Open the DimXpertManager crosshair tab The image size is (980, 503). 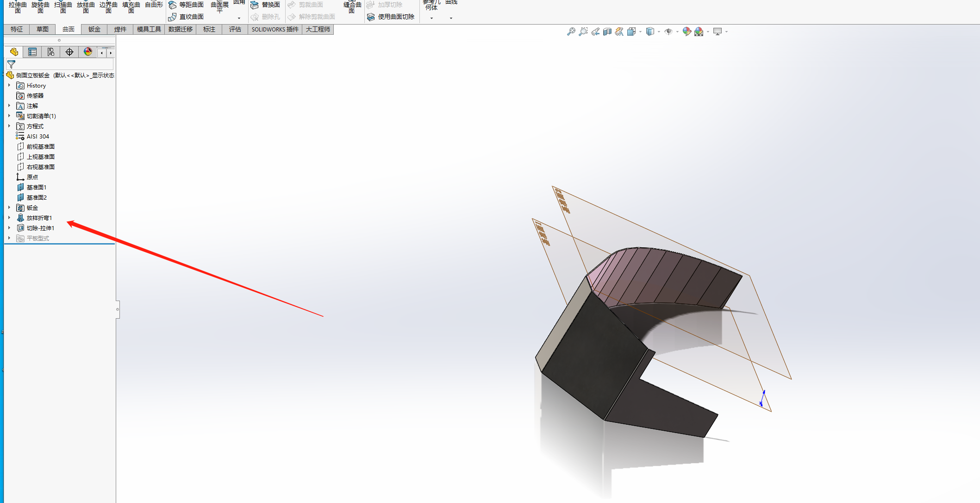69,52
